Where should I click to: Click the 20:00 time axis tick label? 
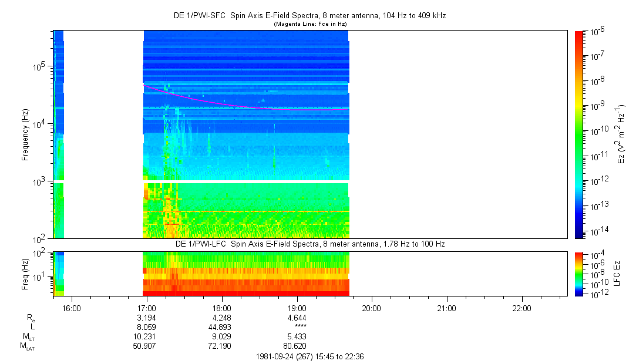pos(372,308)
